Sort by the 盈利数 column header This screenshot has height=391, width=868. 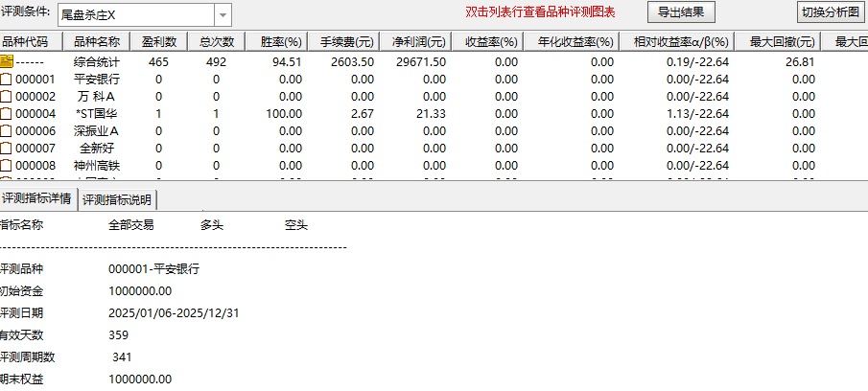coord(159,41)
